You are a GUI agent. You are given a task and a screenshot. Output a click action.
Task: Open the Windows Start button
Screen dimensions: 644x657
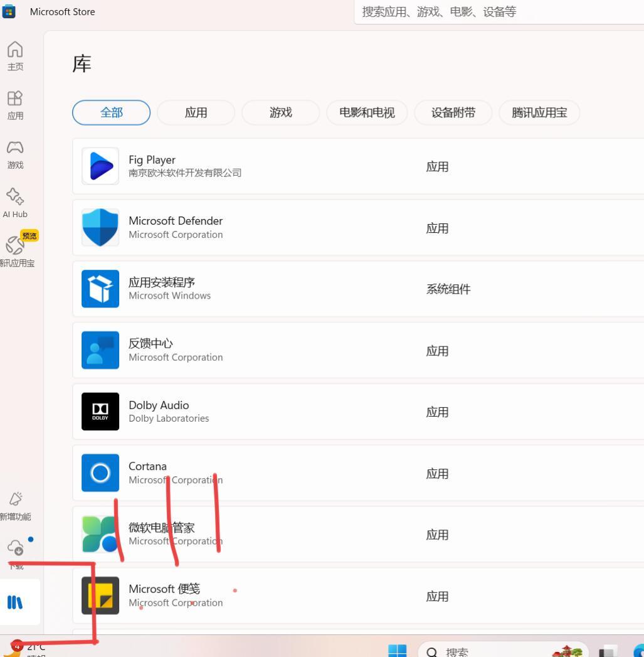[397, 650]
